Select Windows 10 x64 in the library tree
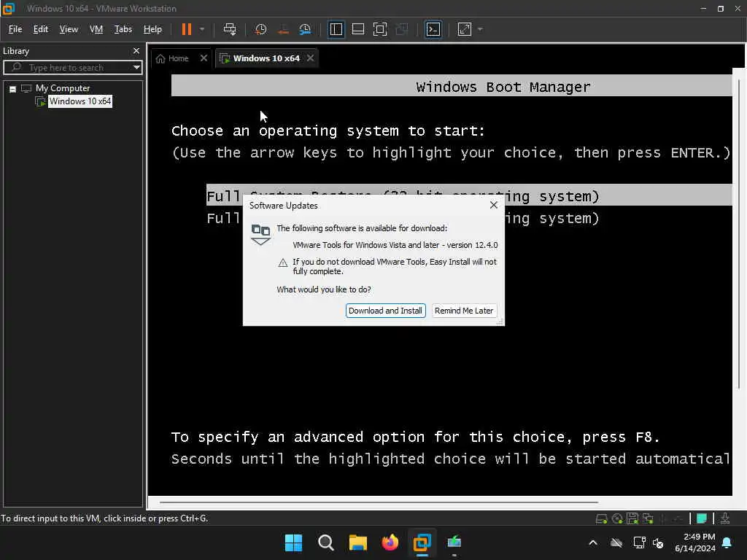Image resolution: width=747 pixels, height=560 pixels. tap(80, 101)
